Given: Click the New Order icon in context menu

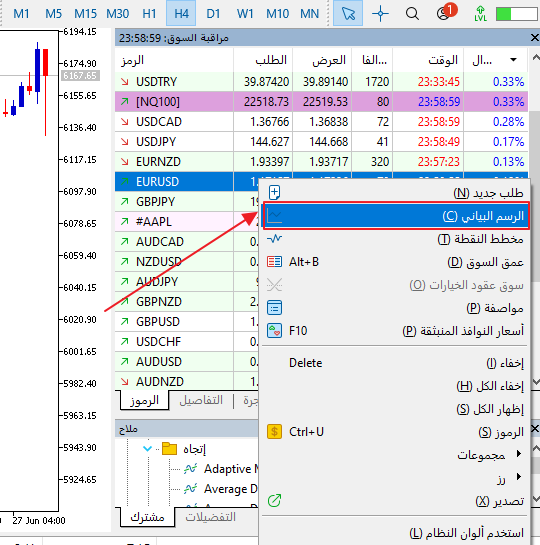Looking at the screenshot, I should pyautogui.click(x=275, y=193).
